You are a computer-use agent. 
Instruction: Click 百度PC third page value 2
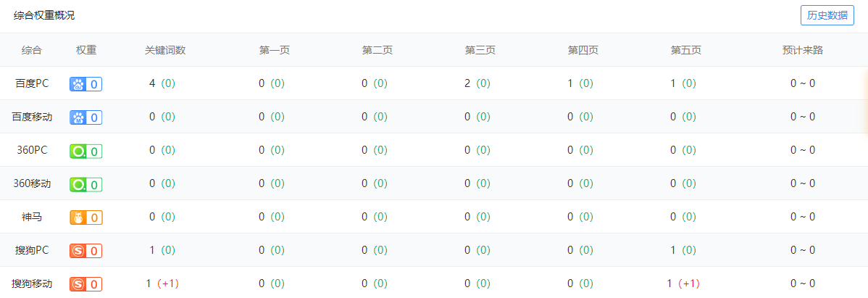point(467,83)
